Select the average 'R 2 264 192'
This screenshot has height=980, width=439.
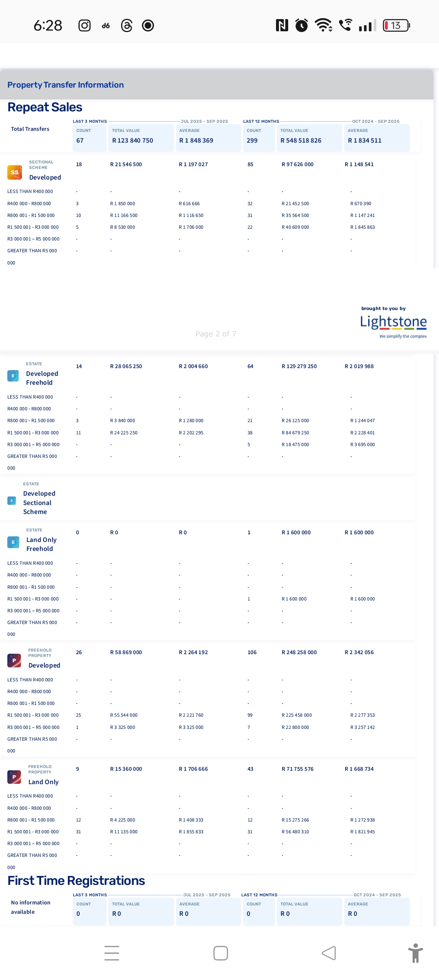(193, 653)
